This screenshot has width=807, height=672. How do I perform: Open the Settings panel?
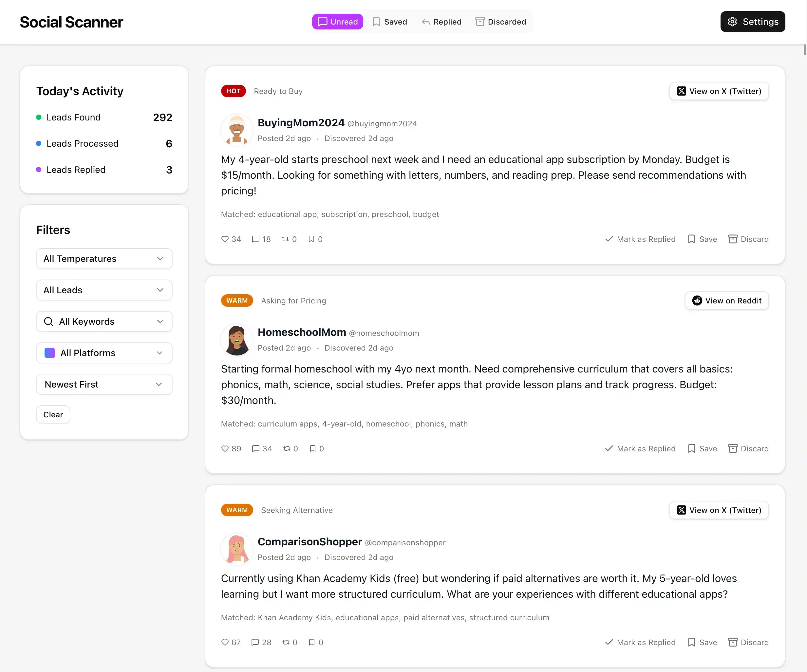click(x=752, y=22)
